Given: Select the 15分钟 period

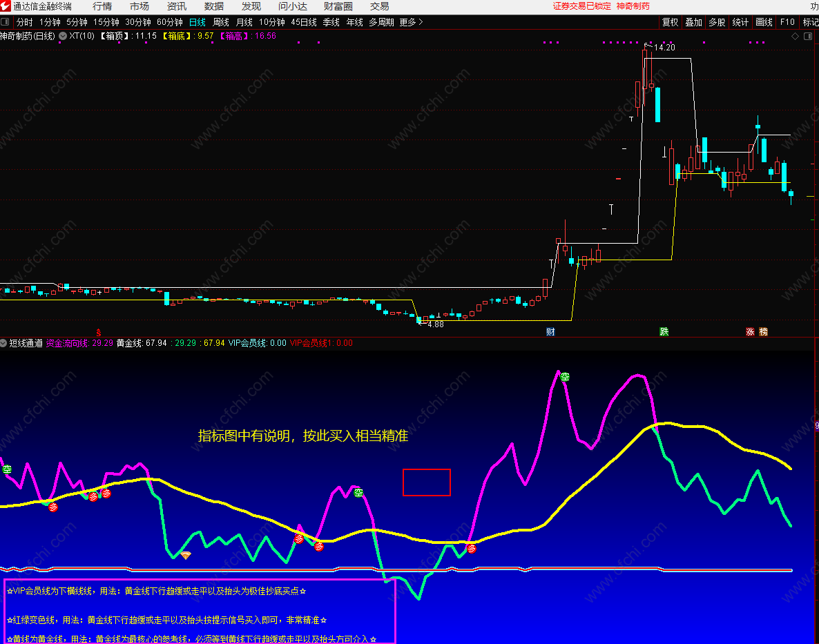Looking at the screenshot, I should (x=106, y=22).
